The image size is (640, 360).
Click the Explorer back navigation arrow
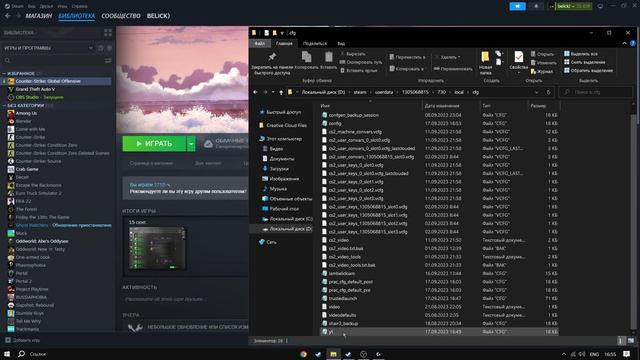[255, 92]
